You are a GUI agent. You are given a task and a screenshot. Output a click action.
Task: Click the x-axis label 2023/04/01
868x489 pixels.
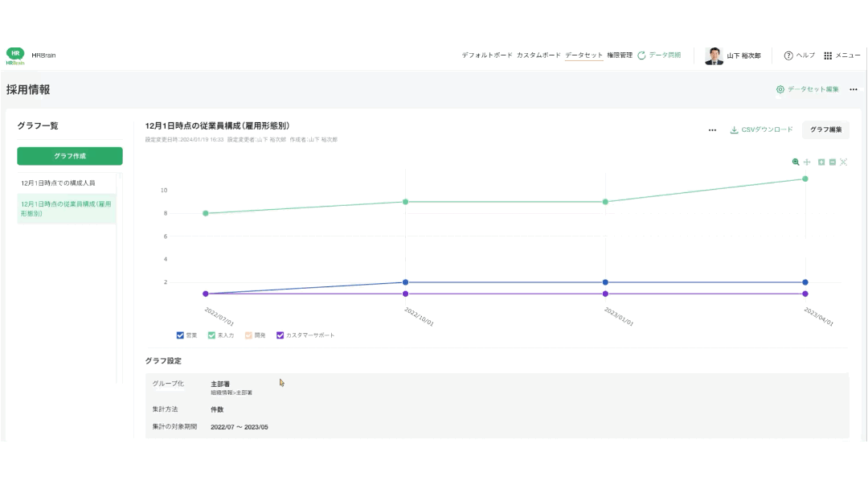coord(819,316)
